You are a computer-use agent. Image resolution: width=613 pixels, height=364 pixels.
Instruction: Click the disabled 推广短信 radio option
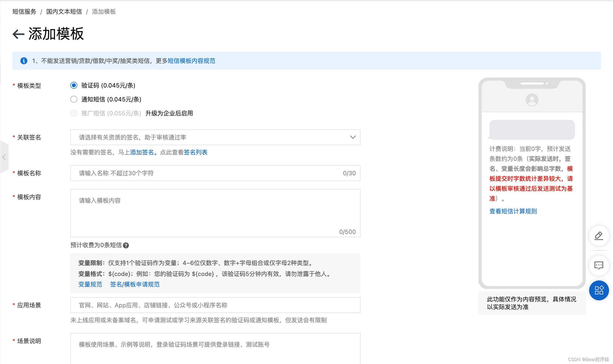click(74, 113)
